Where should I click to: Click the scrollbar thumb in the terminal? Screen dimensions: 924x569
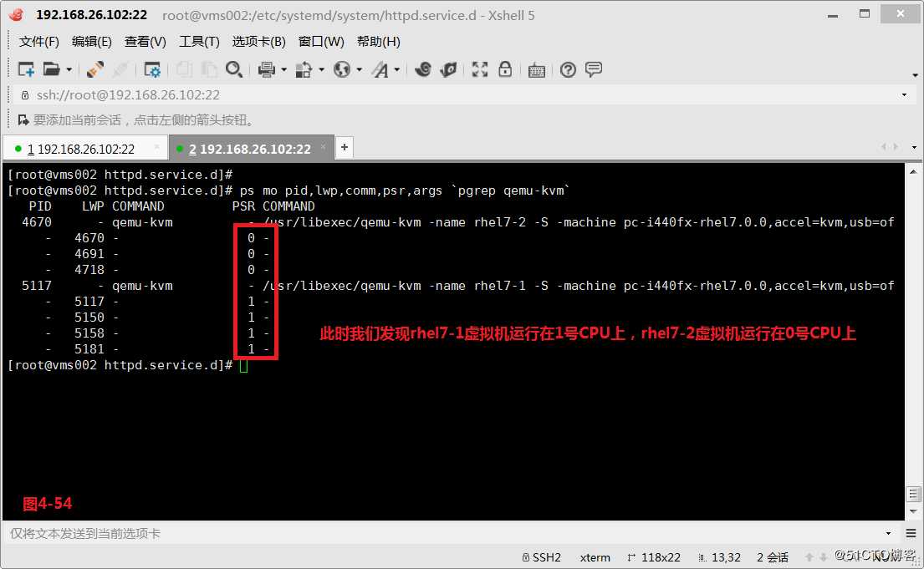913,493
